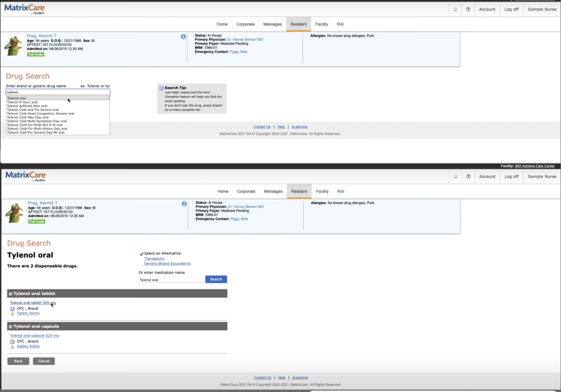Click resident info icon in lower window banner
Screen dimensions: 561x392
[184, 204]
